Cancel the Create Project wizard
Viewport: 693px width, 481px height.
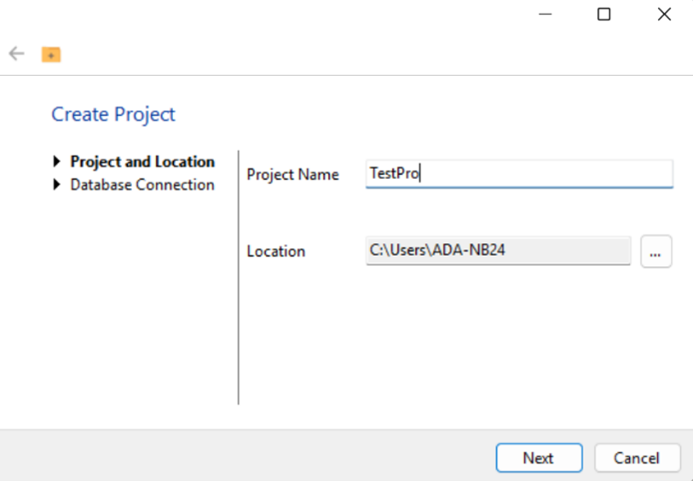point(637,458)
